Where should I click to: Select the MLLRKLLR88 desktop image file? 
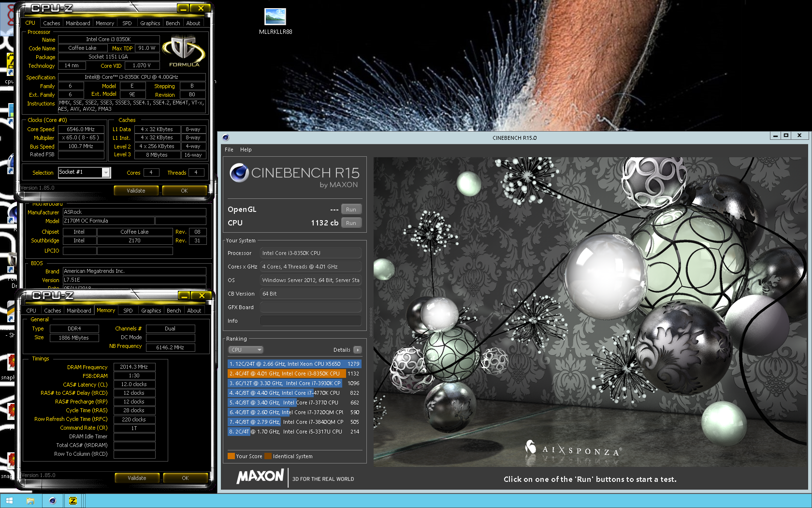(x=275, y=22)
